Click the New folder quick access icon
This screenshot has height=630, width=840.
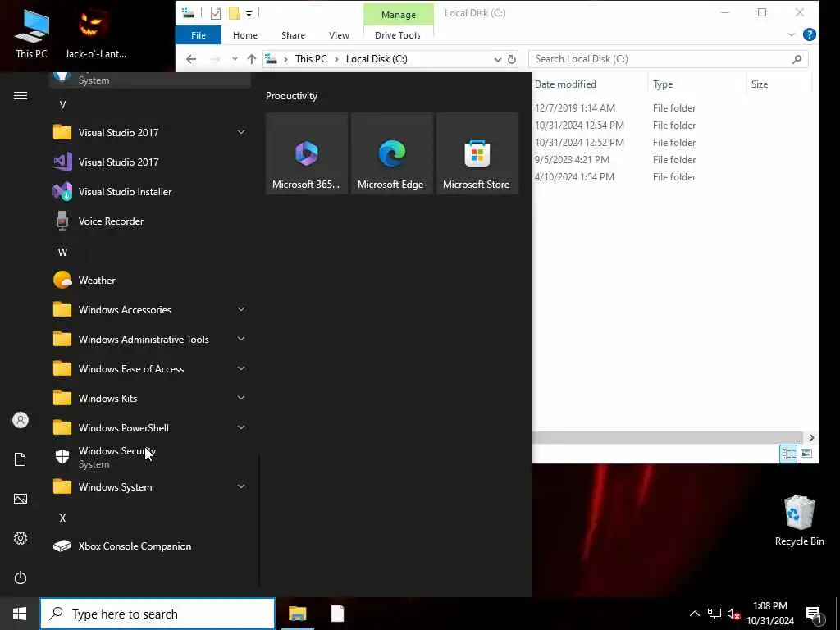pos(234,13)
